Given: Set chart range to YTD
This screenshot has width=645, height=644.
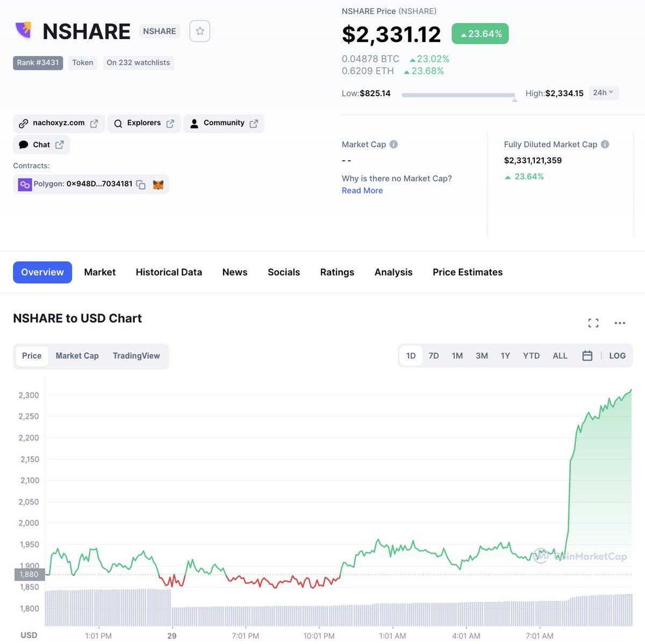Looking at the screenshot, I should [x=531, y=356].
